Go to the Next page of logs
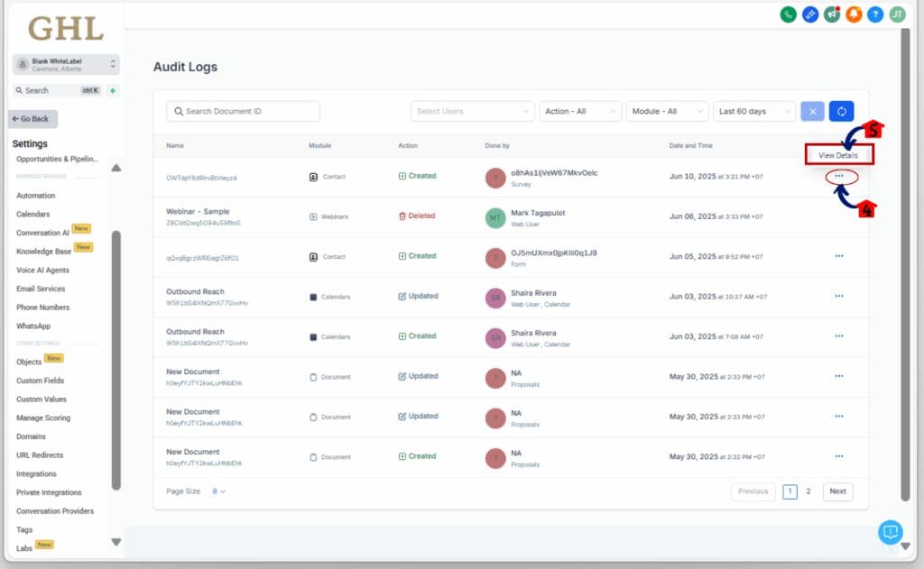 point(837,491)
